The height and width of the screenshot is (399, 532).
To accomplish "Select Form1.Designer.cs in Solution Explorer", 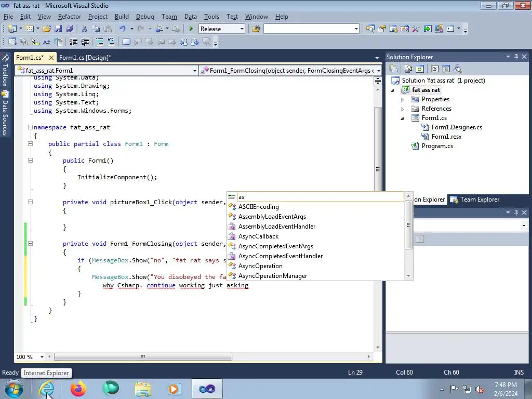I will click(457, 127).
